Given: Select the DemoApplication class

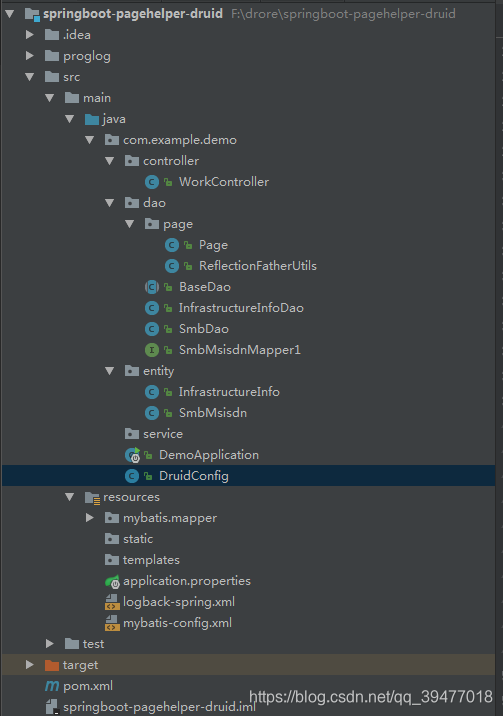Looking at the screenshot, I should tap(209, 455).
